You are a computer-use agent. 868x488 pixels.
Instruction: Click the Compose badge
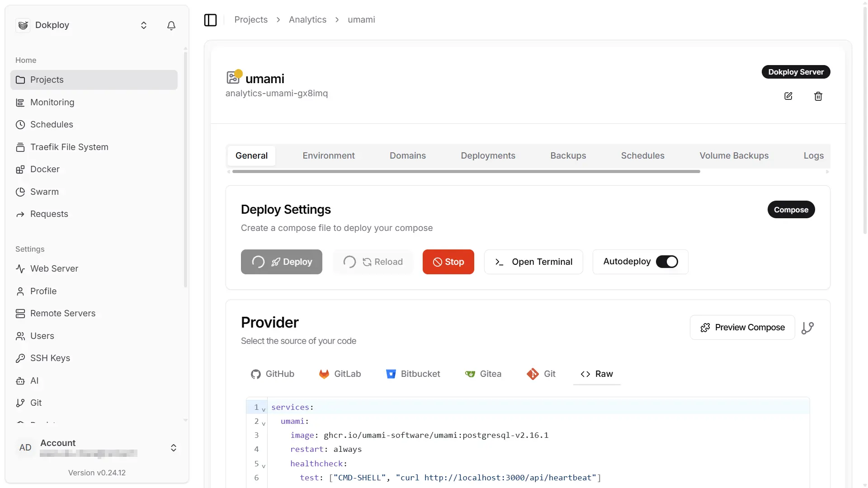click(791, 210)
